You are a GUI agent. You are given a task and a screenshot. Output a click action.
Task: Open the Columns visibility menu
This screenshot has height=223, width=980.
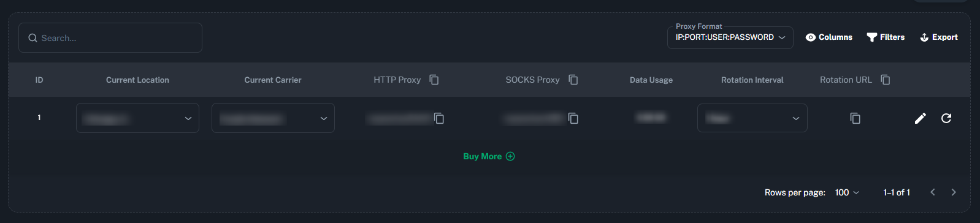(x=829, y=37)
